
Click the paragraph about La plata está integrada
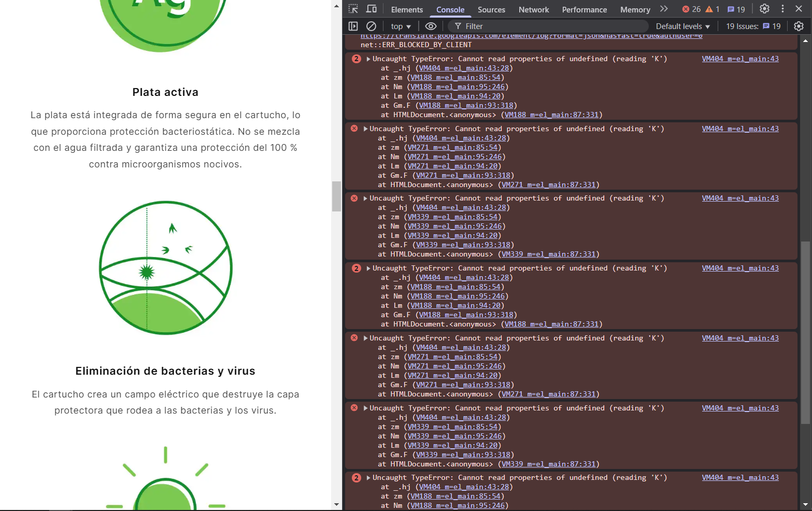(165, 139)
